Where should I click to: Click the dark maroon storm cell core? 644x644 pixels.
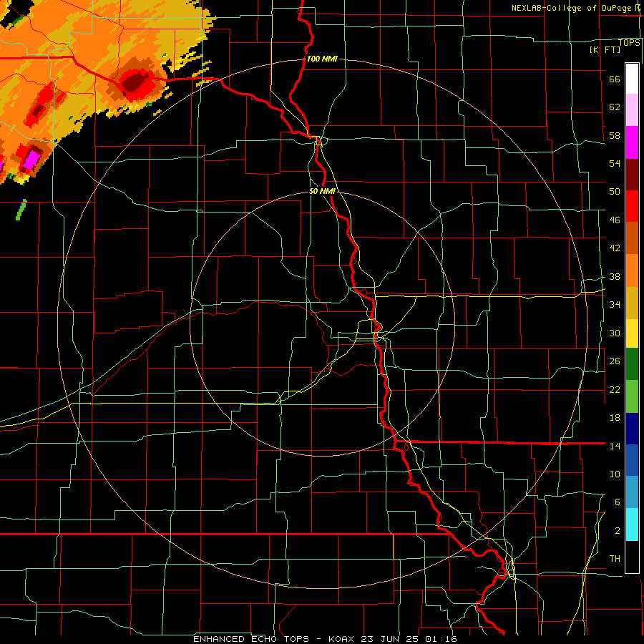(x=135, y=82)
